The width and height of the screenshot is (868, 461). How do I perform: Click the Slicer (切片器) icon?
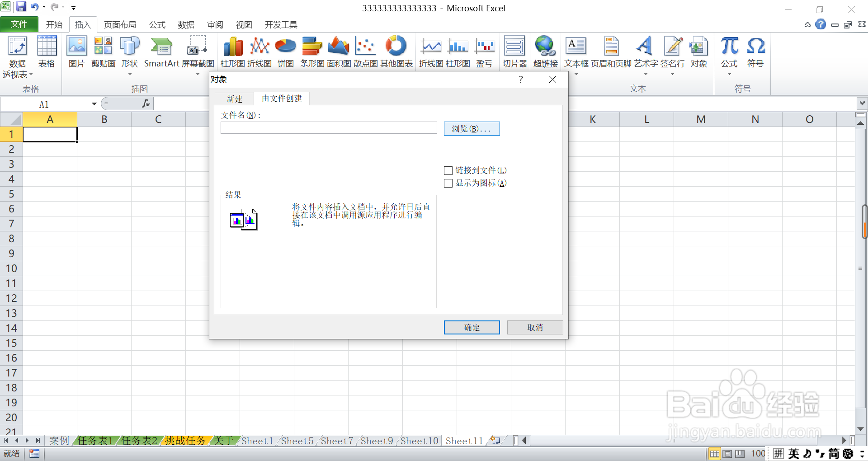[x=515, y=52]
